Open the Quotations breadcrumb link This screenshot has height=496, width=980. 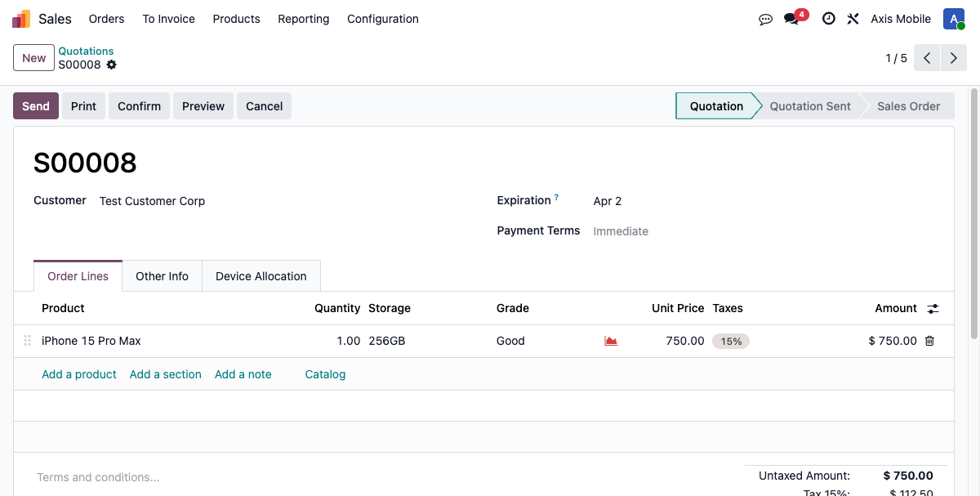tap(86, 51)
